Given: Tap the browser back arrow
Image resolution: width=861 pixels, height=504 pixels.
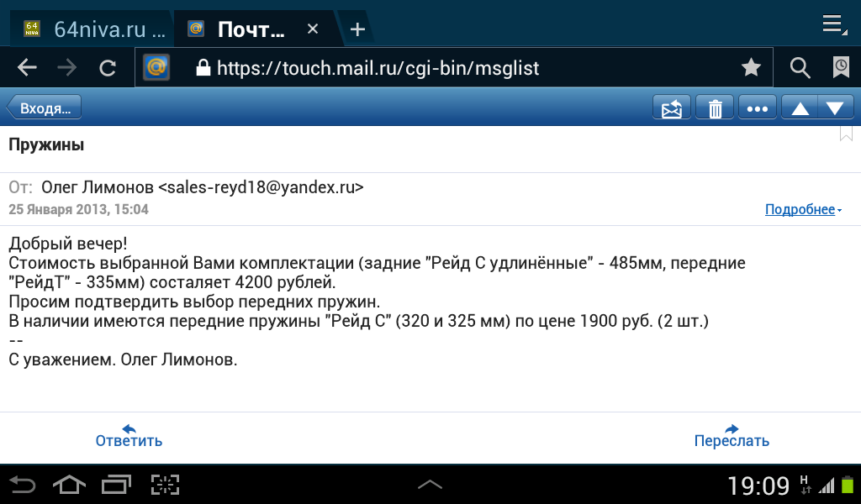Looking at the screenshot, I should coord(27,68).
